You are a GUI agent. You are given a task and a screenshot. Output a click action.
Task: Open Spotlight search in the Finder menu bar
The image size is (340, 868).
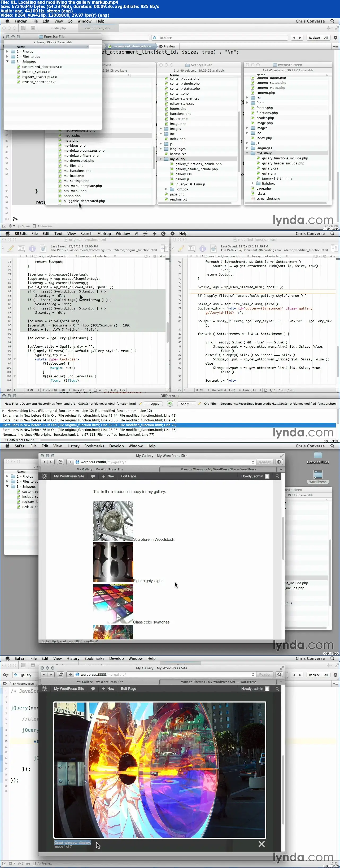pyautogui.click(x=332, y=21)
